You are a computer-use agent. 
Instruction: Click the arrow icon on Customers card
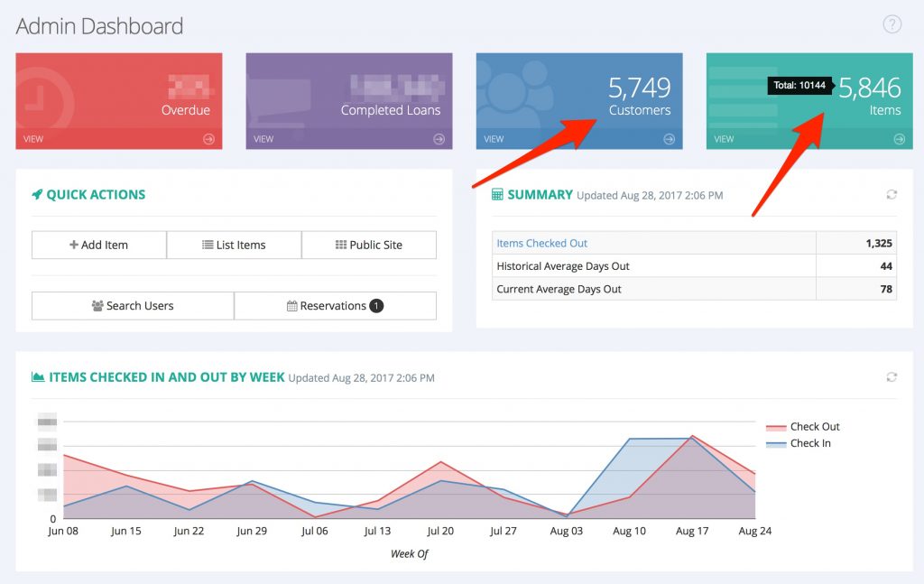click(669, 139)
